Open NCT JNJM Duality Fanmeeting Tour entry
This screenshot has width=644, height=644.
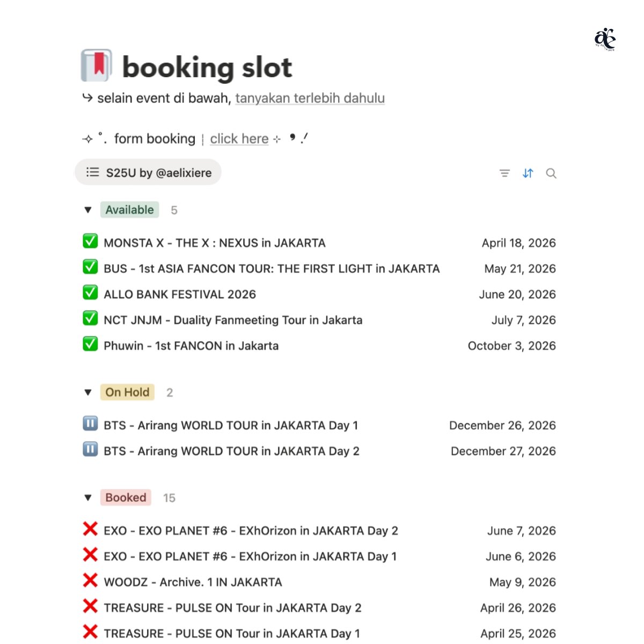[233, 320]
